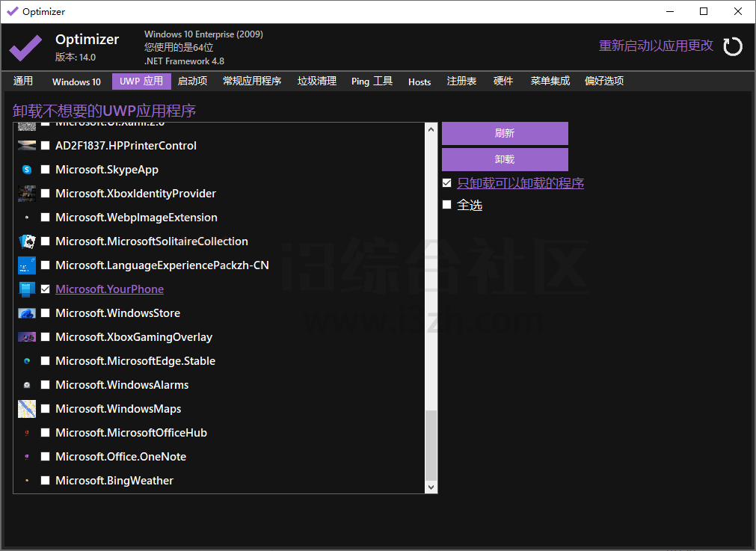Toggle the 只卸载可以卸载的程序 checkbox

(447, 183)
